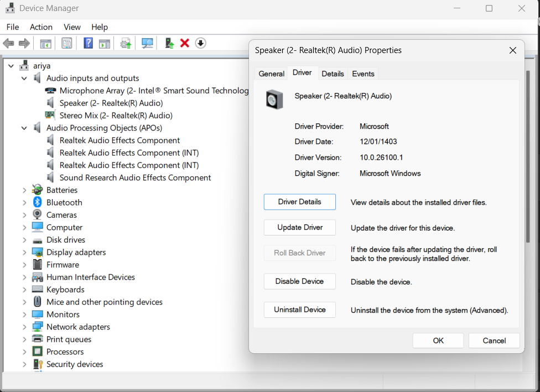Click the Security devices key icon

[x=37, y=364]
